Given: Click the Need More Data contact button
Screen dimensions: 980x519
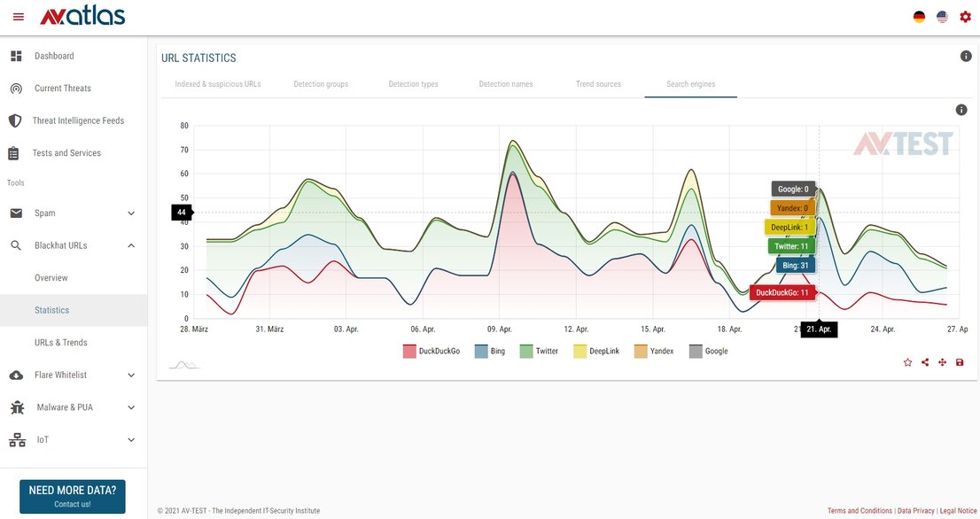Looking at the screenshot, I should coord(73,496).
